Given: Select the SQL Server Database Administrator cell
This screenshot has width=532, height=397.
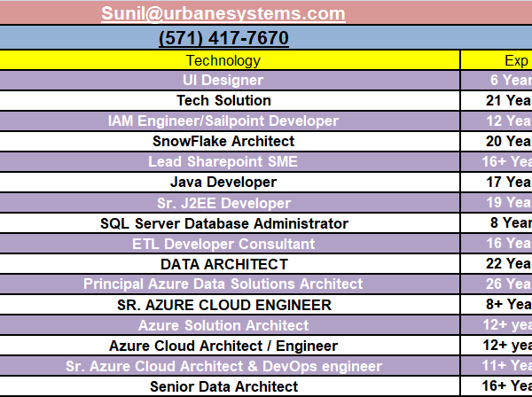Looking at the screenshot, I should 223,223.
